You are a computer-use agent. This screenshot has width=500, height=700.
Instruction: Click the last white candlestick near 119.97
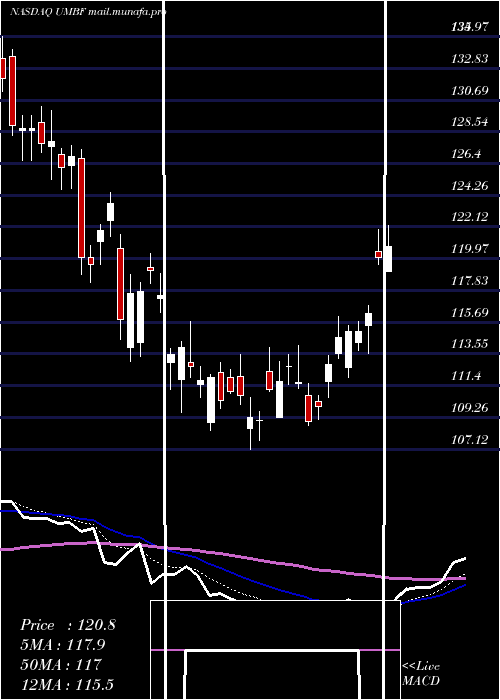pyautogui.click(x=388, y=258)
